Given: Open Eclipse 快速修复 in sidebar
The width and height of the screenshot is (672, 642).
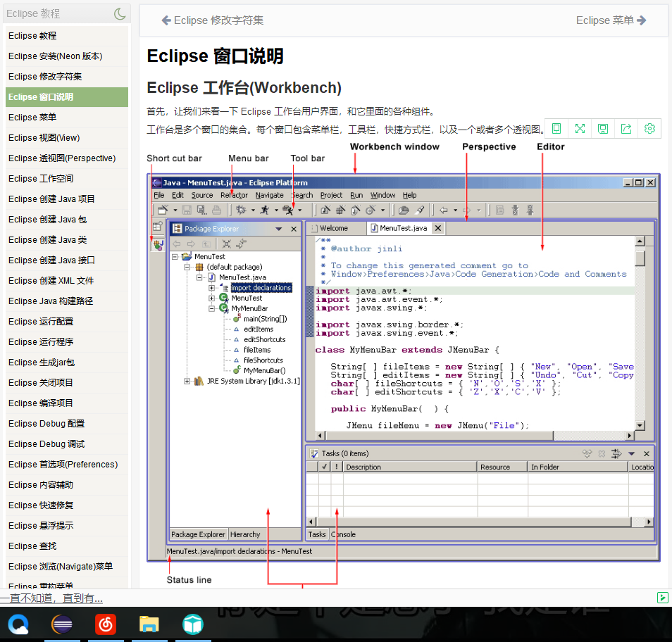Looking at the screenshot, I should tap(67, 505).
